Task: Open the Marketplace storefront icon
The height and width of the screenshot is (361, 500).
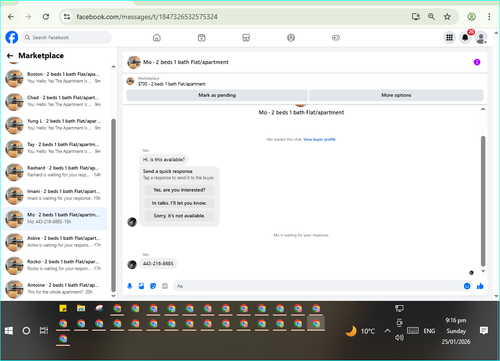Action: pyautogui.click(x=246, y=38)
